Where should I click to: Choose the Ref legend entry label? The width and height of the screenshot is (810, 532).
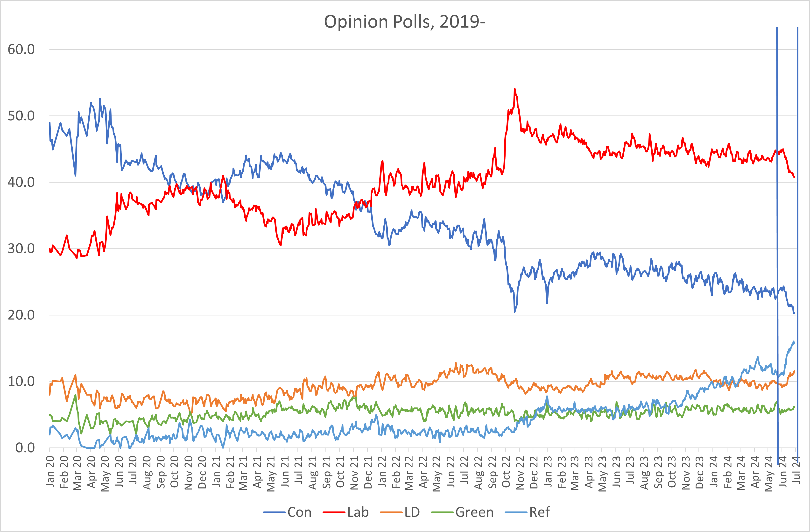click(x=539, y=512)
